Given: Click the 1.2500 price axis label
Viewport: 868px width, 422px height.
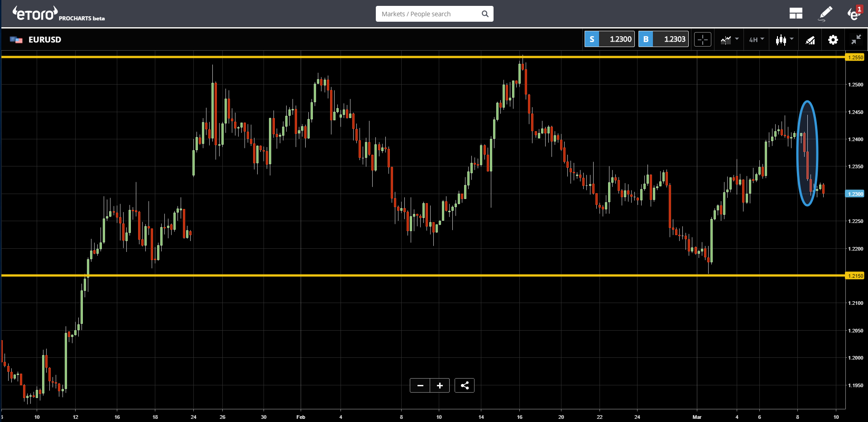Looking at the screenshot, I should (x=855, y=85).
